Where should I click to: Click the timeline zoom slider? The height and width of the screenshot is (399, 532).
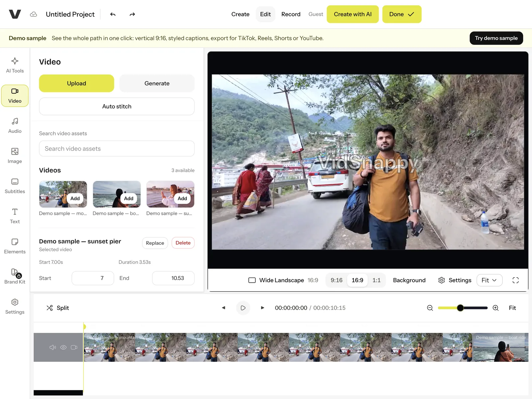463,308
